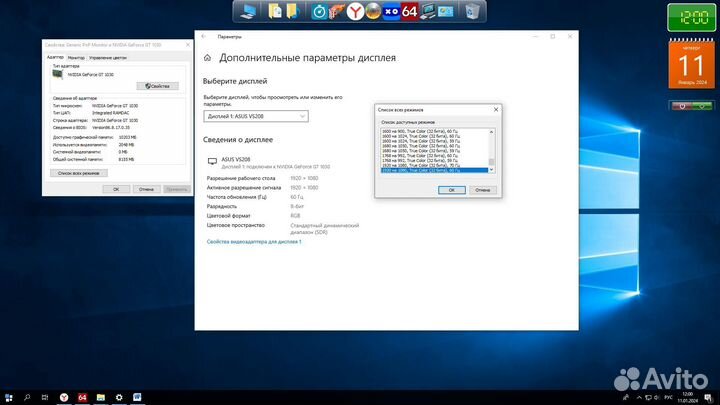Image resolution: width=720 pixels, height=405 pixels.
Task: Select the 1920 на 1080, 70 Гц mode
Action: (434, 165)
